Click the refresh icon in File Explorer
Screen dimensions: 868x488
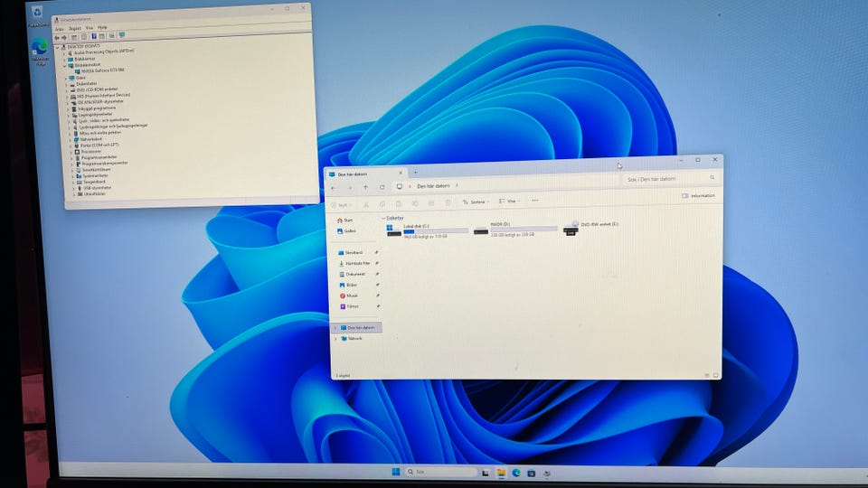tap(382, 186)
